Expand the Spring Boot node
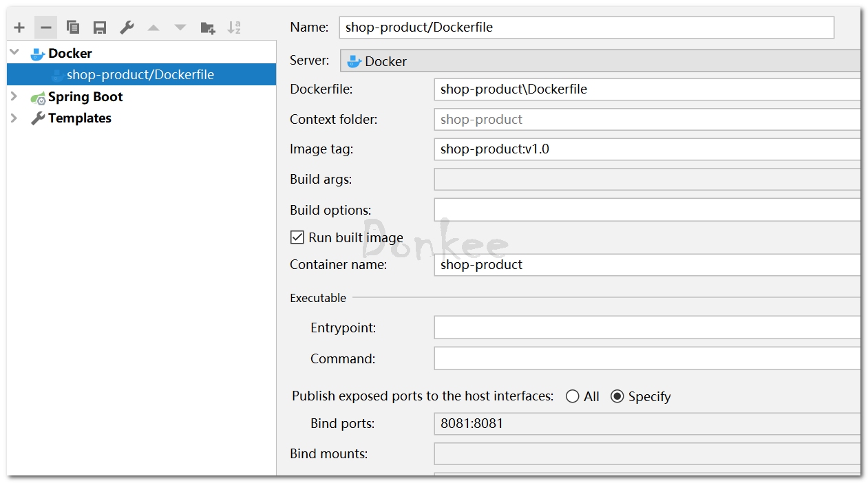Viewport: 868px width, 483px height. (14, 96)
